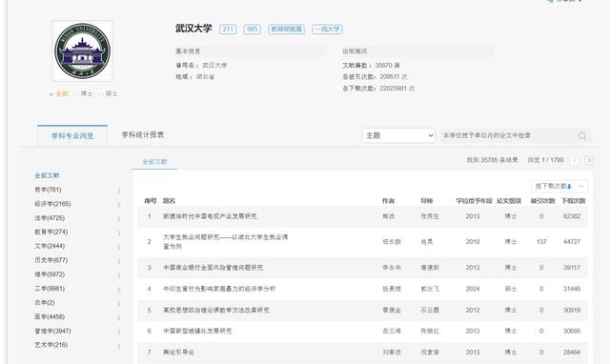The width and height of the screenshot is (610, 364).
Task: Expand the 管理学(3947) category chevron
Action: pos(119,333)
